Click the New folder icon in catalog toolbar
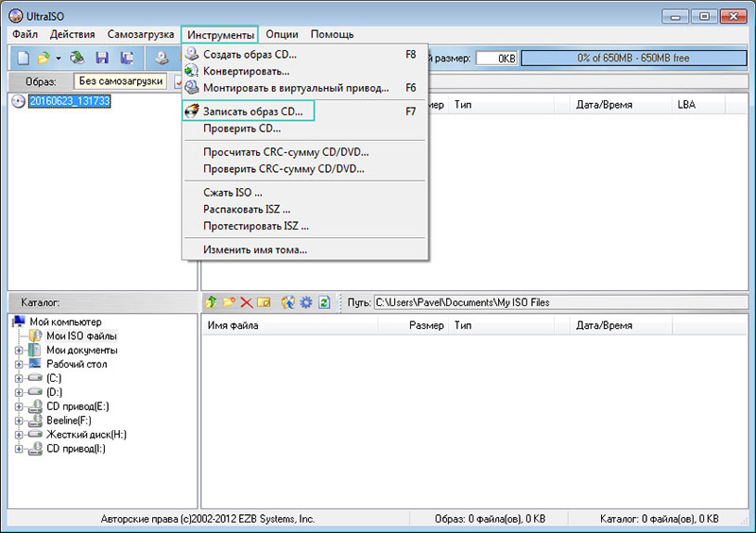This screenshot has height=533, width=756. (229, 302)
